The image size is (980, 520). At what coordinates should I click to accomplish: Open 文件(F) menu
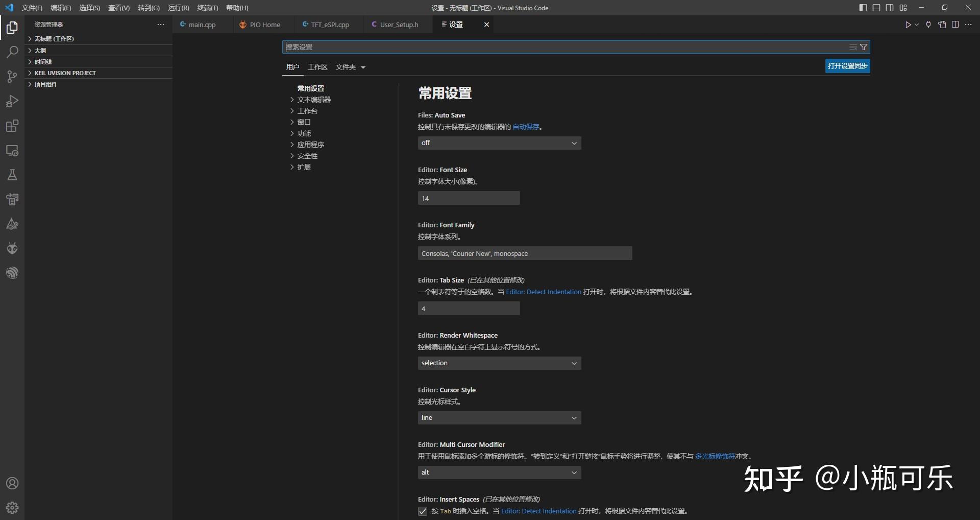tap(32, 8)
